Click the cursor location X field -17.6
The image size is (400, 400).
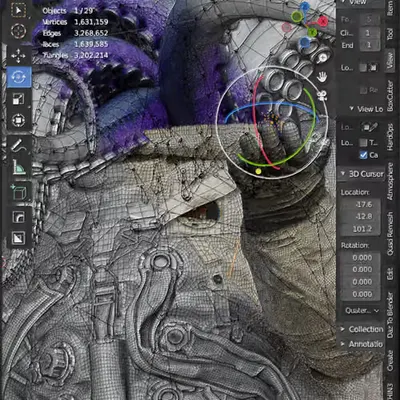coord(361,204)
